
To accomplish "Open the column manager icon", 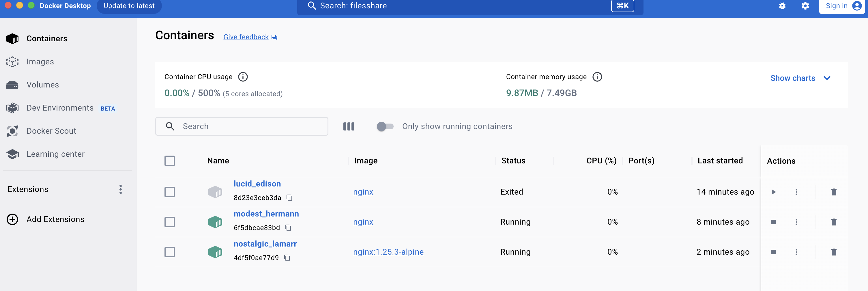I will coord(349,126).
